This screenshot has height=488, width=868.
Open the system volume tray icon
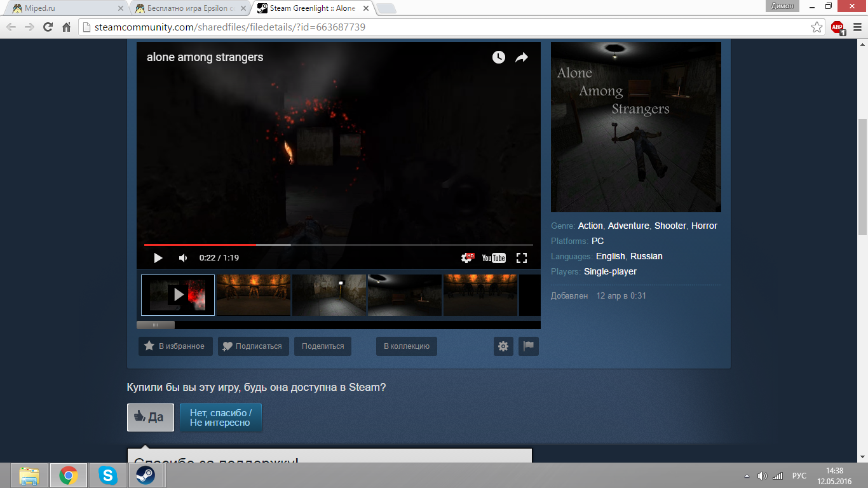tap(763, 476)
